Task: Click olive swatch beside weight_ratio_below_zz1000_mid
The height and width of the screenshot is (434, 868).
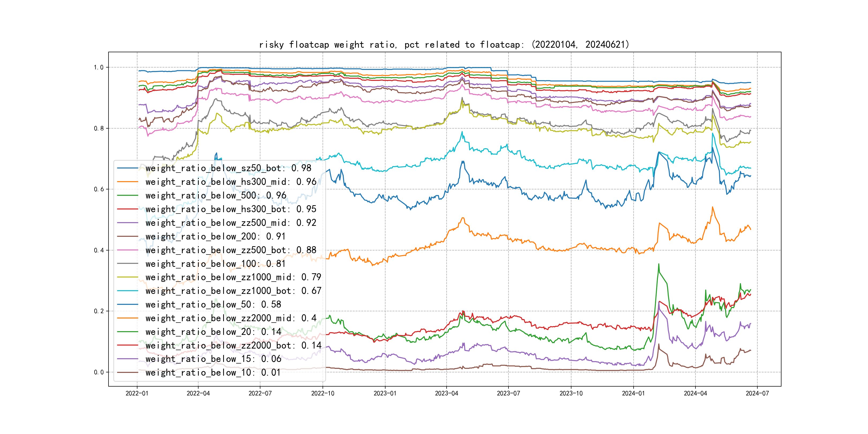Action: [127, 277]
